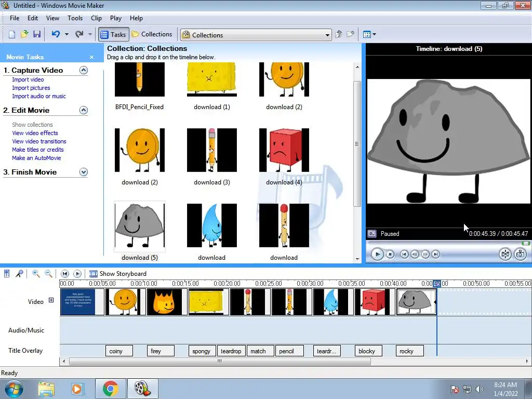532x399 pixels.
Task: Play the timeline from the toolbar
Action: pyautogui.click(x=77, y=274)
